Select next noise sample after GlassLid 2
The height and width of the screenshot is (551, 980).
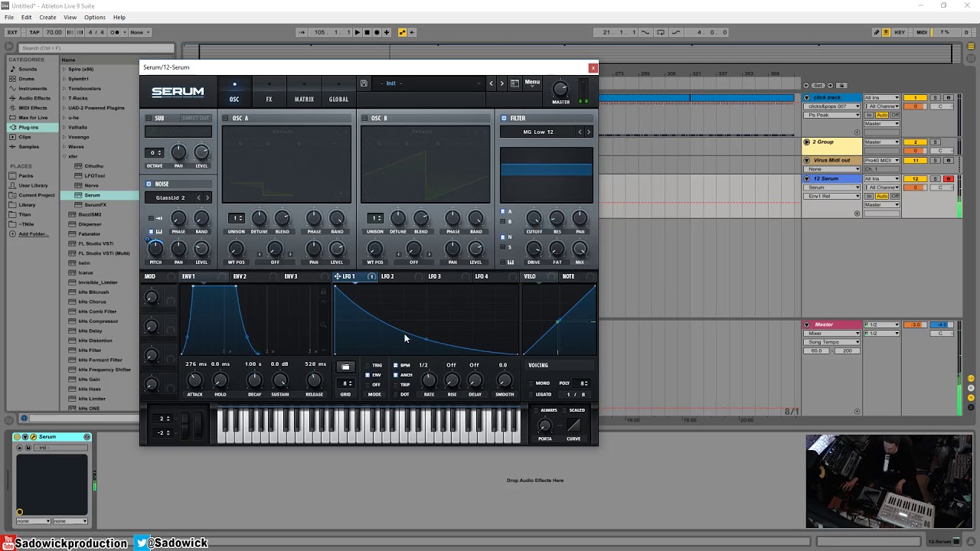(207, 197)
